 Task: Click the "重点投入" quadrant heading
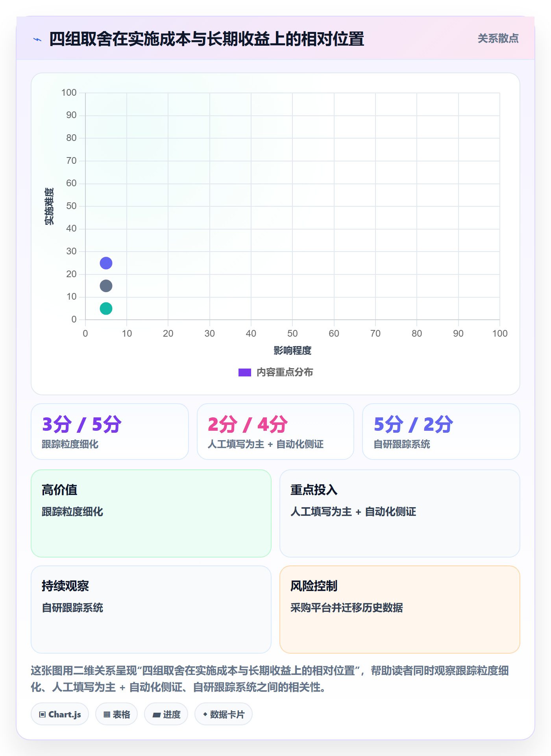[314, 490]
